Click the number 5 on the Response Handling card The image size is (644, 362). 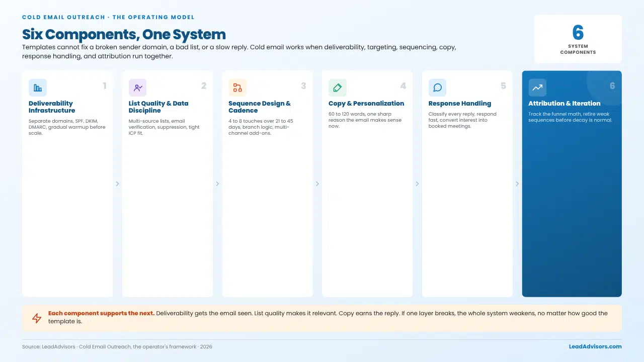tap(503, 86)
